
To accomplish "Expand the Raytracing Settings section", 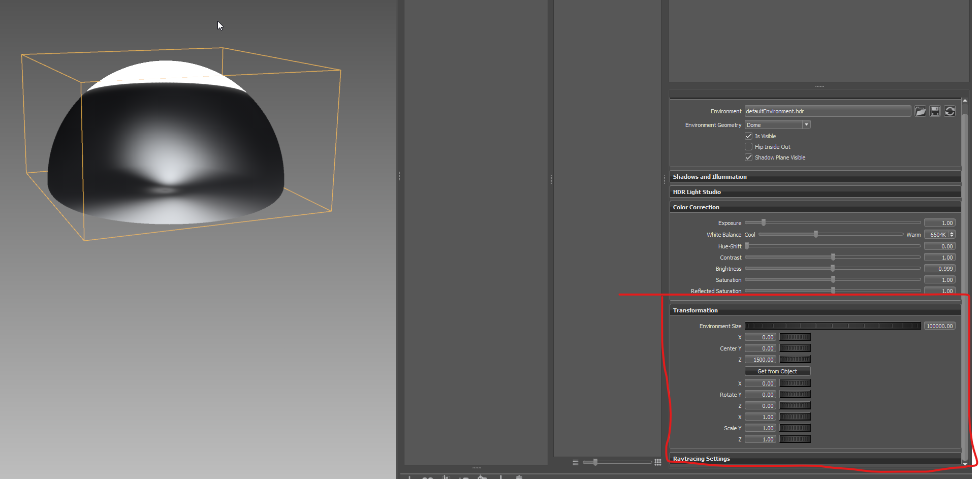I will point(815,459).
